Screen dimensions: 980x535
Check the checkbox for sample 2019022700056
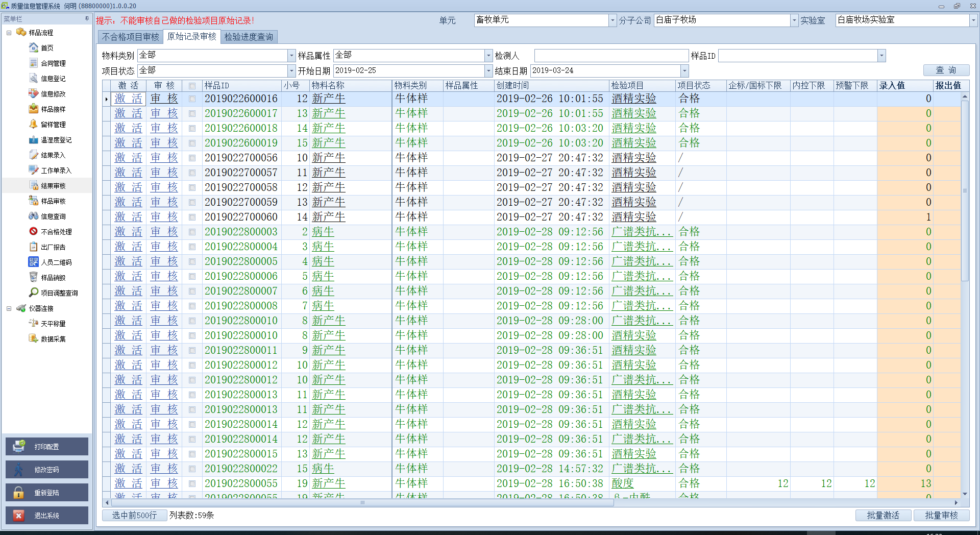(x=192, y=158)
